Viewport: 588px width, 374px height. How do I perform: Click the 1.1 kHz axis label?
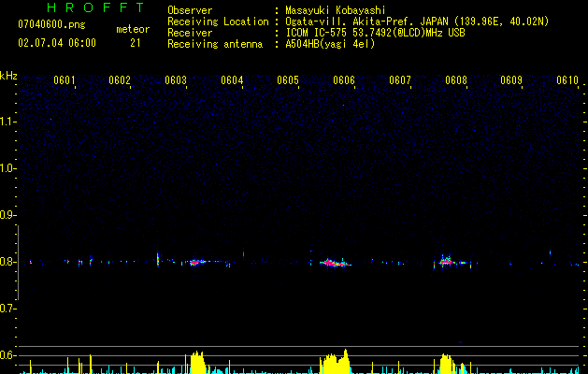click(7, 122)
